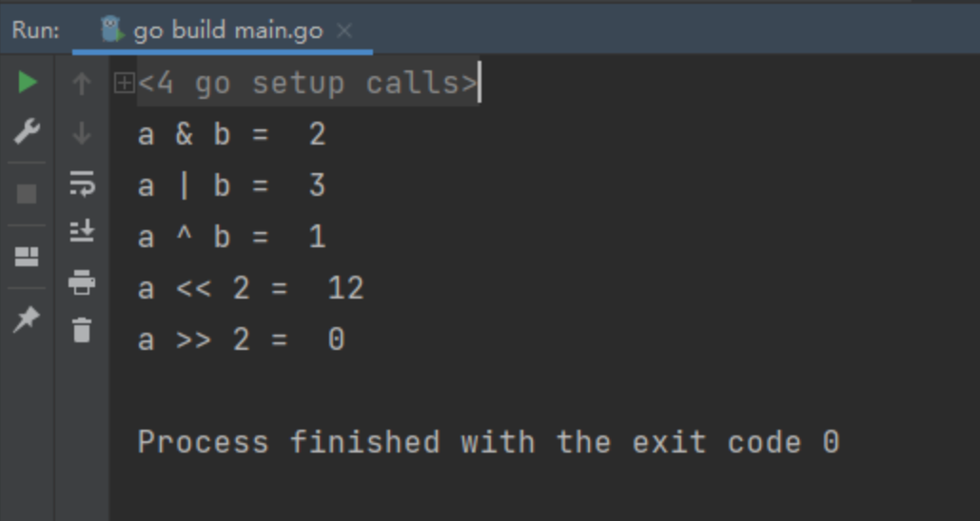Toggle soft-wrap for console output
This screenshot has width=980, height=521.
[82, 183]
